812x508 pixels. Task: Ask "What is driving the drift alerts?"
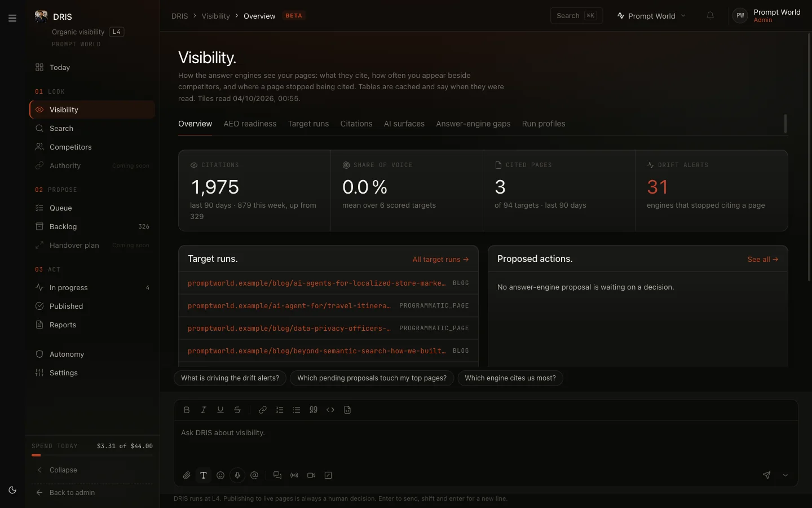click(x=230, y=378)
